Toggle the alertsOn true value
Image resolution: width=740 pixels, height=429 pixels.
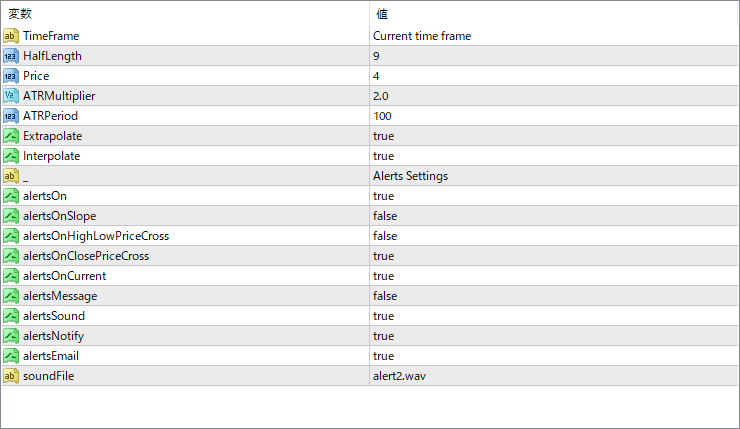[554, 196]
